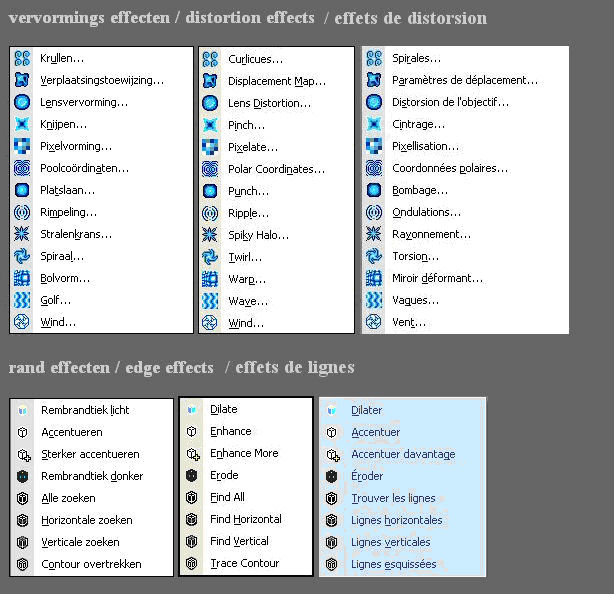Screen dimensions: 614x594
Task: Choose Polar Coordinates... entry
Action: point(276,169)
